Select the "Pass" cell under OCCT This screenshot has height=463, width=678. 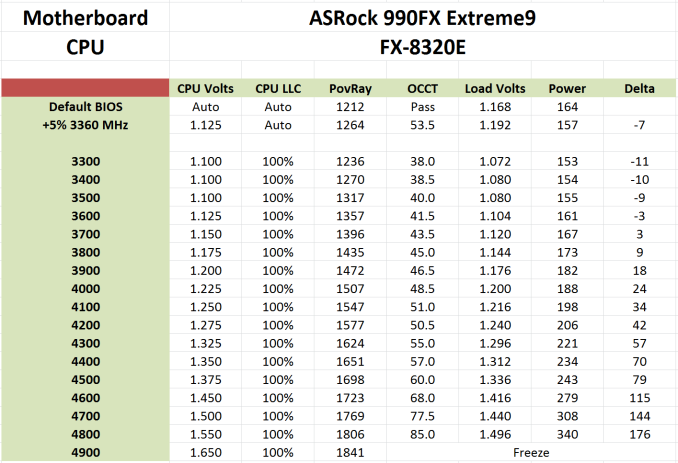point(423,106)
